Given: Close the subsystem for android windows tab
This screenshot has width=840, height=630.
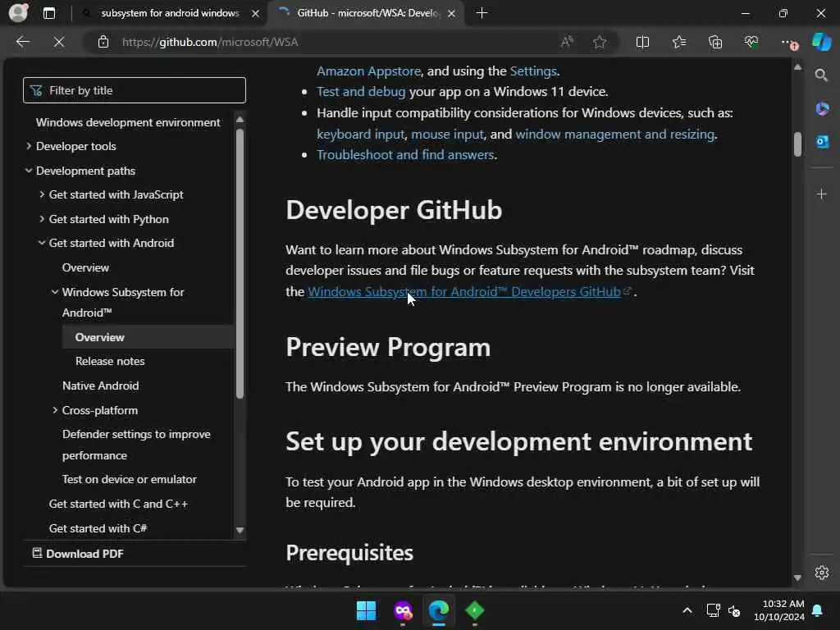Looking at the screenshot, I should tap(256, 13).
